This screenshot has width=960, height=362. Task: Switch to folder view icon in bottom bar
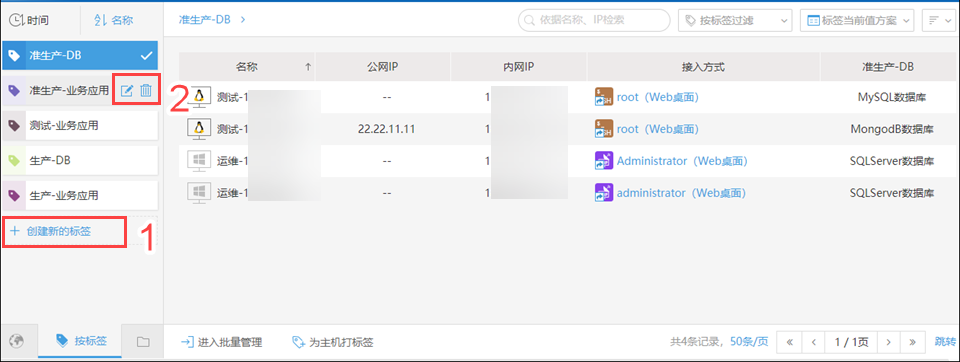pos(143,342)
